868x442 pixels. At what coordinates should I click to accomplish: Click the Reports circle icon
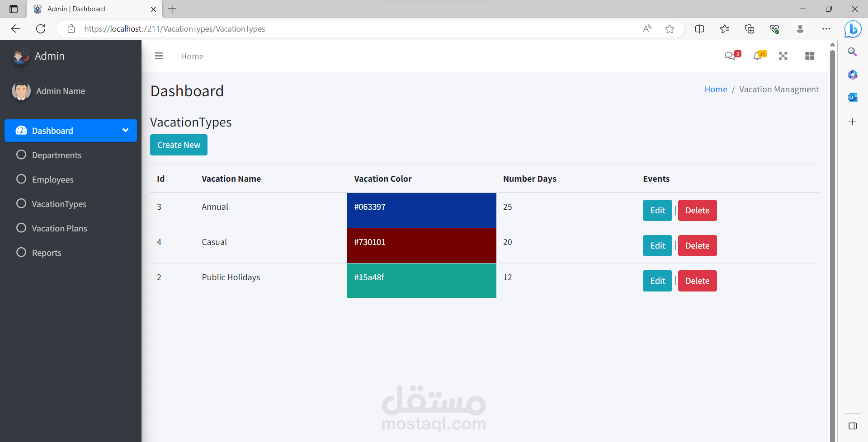tap(21, 252)
